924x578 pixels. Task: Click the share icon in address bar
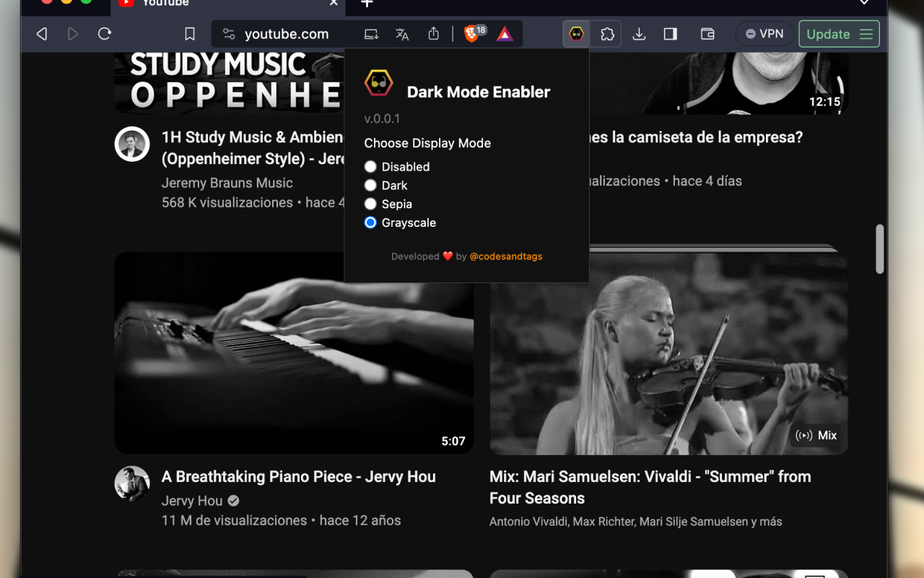pos(433,34)
